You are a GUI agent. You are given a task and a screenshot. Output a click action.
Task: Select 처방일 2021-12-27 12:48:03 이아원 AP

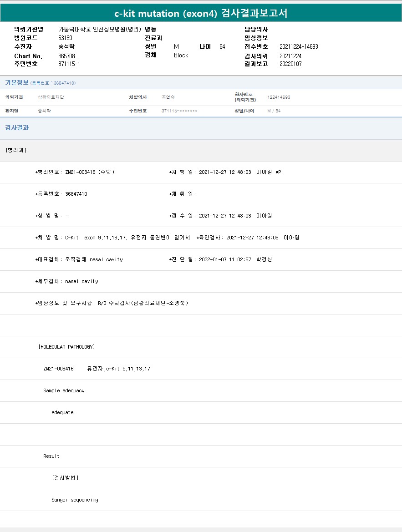(225, 172)
